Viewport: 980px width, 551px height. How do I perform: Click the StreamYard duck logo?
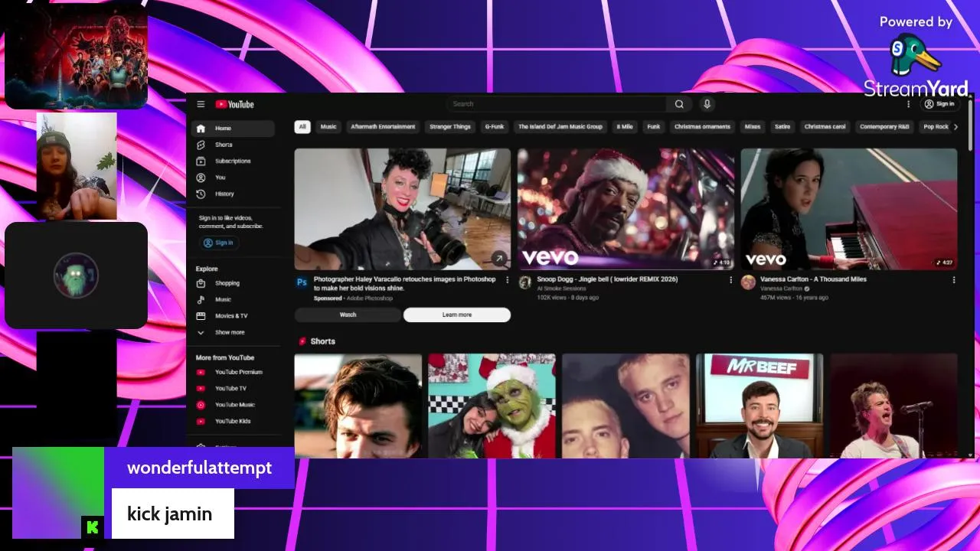(x=916, y=56)
